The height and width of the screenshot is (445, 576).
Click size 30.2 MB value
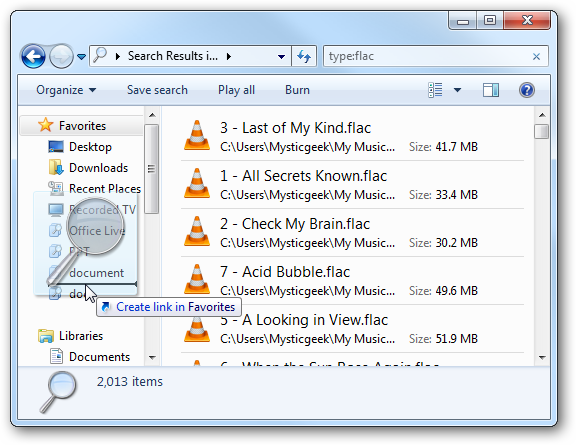coord(456,243)
